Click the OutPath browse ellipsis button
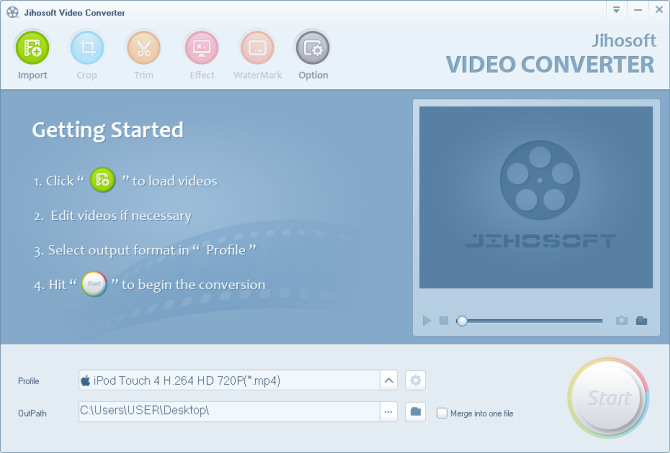Viewport: 670px width, 453px height. pyautogui.click(x=388, y=411)
